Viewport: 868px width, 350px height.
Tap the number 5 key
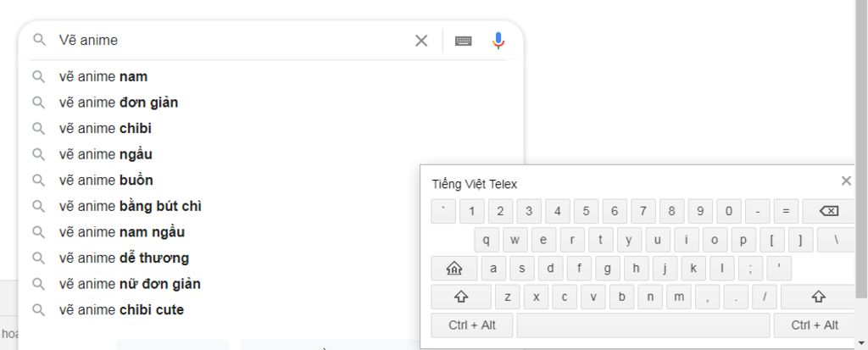coord(586,211)
